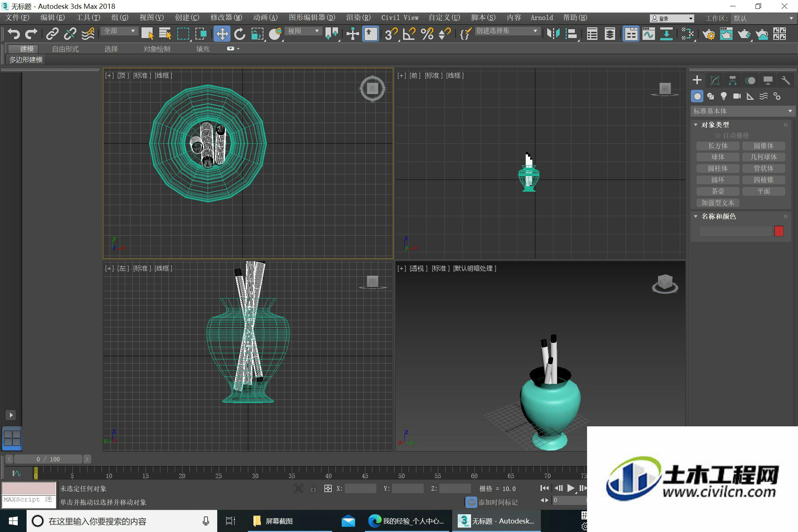
Task: Click the Render Production teapot icon
Action: pos(744,34)
